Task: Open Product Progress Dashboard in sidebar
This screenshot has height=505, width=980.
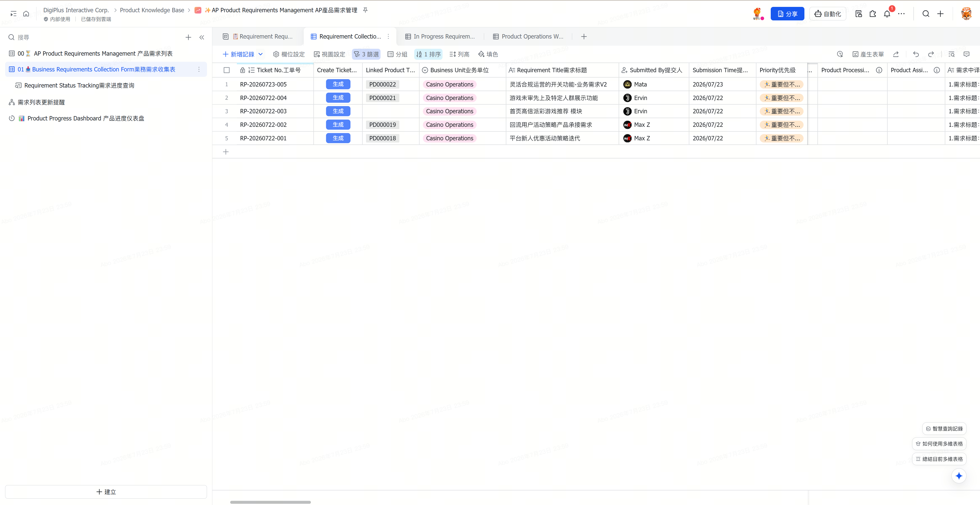Action: pos(106,118)
